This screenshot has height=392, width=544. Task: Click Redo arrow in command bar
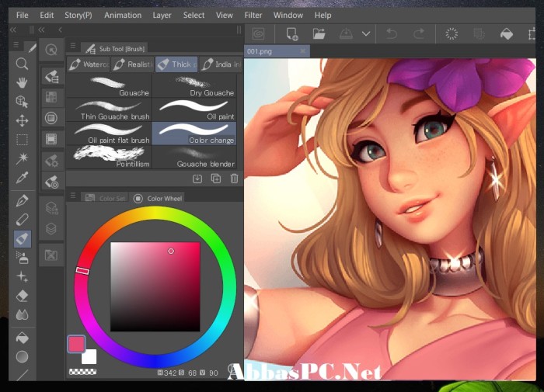click(x=419, y=34)
